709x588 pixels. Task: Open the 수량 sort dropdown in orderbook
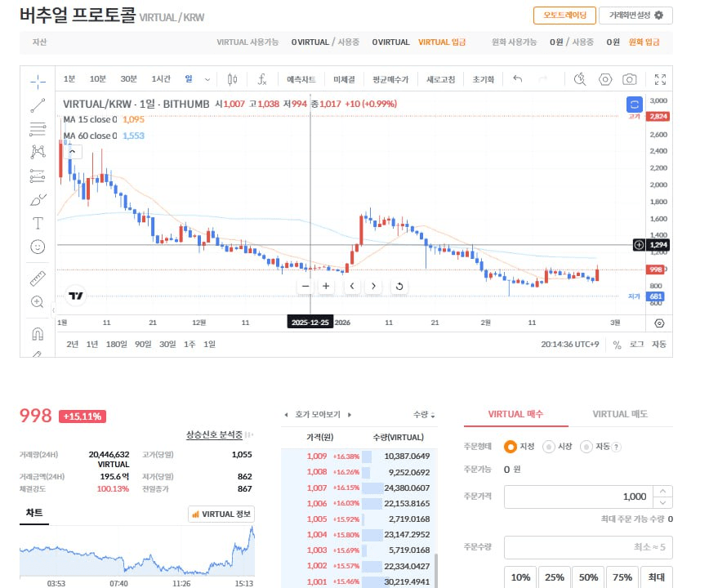(x=423, y=415)
